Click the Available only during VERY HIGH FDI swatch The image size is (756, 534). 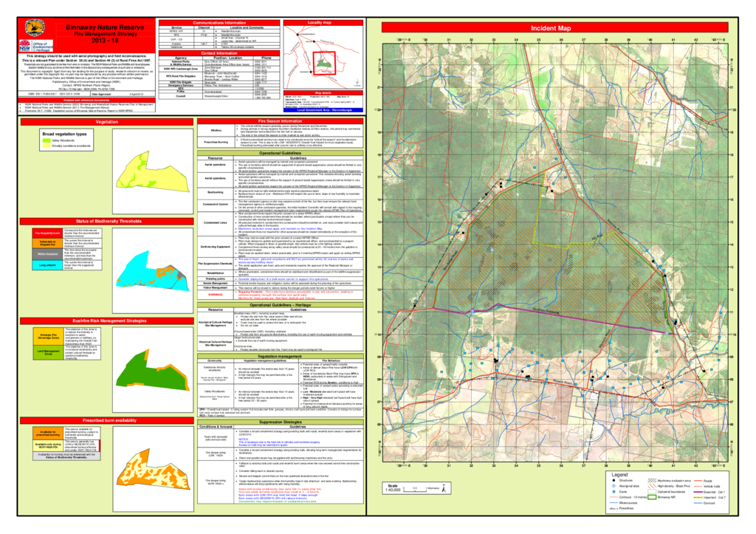[x=48, y=445]
